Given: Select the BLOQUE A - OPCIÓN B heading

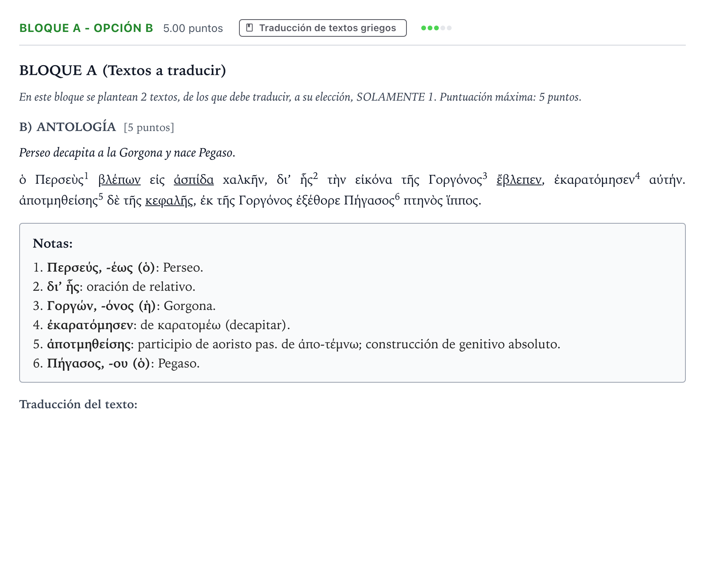Looking at the screenshot, I should [x=86, y=28].
